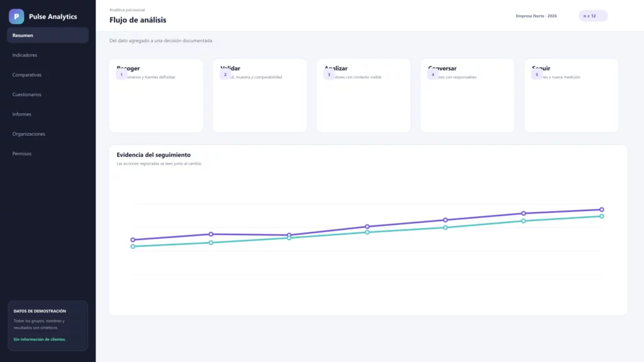The image size is (644, 362).
Task: Open the Recoger step card title
Action: pos(128,68)
